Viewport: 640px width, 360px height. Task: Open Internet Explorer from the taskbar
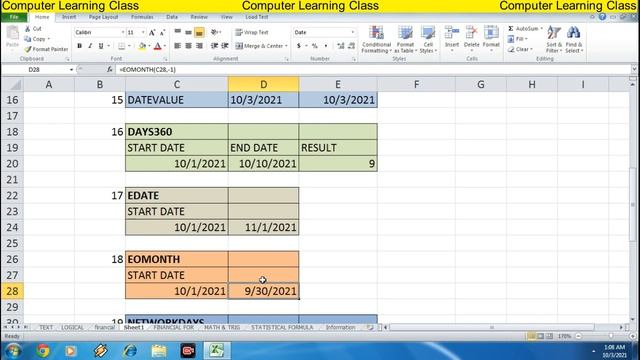pos(130,351)
